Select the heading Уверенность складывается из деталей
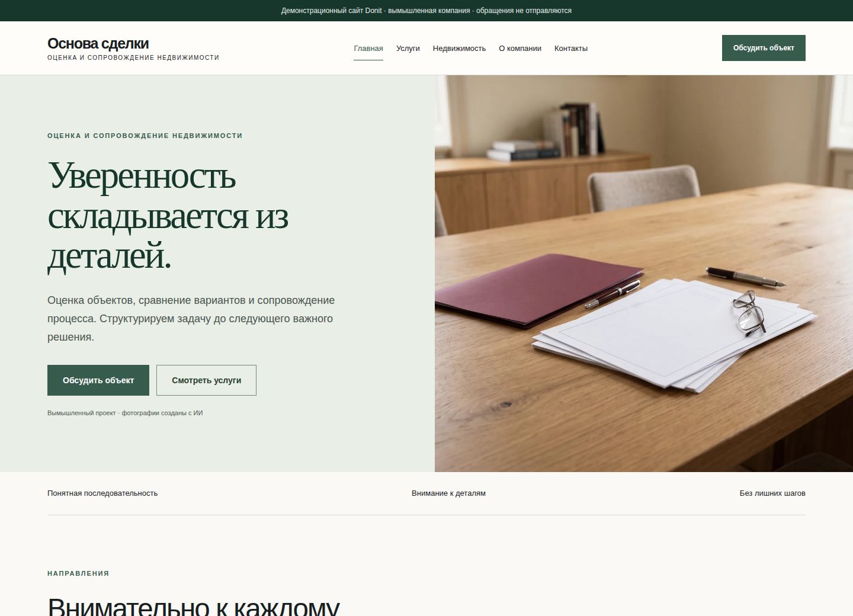853x616 pixels. [168, 216]
